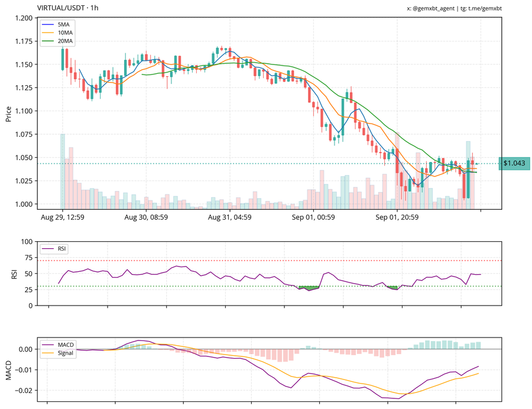532x409 pixels.
Task: Click the blue 5MA legend line
Action: pos(48,24)
